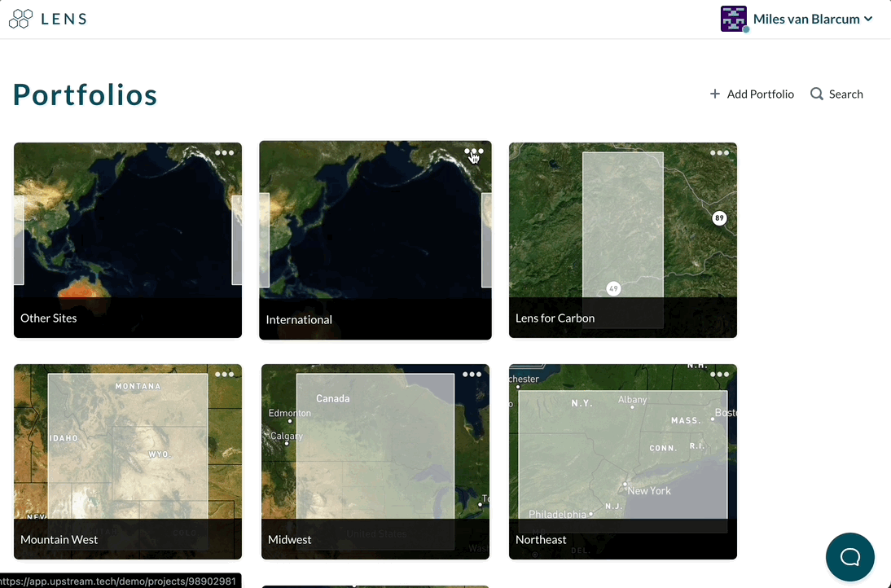Open the Midwest card three-dot menu

tap(472, 375)
